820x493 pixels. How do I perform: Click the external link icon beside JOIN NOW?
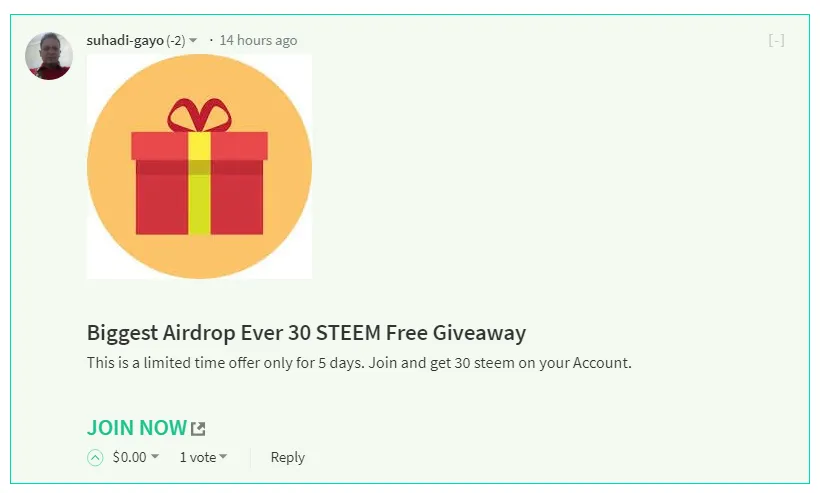click(x=198, y=429)
